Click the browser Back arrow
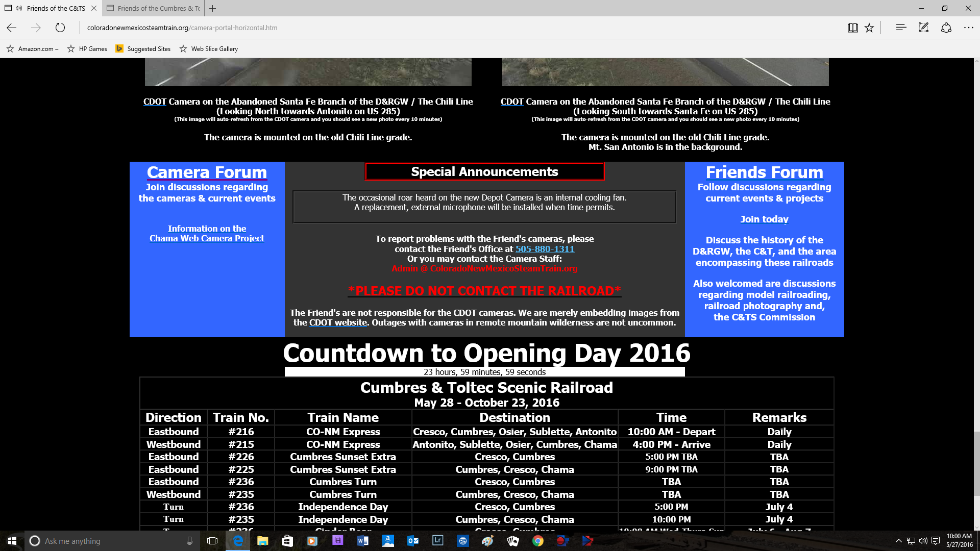This screenshot has width=980, height=551. coord(12,28)
